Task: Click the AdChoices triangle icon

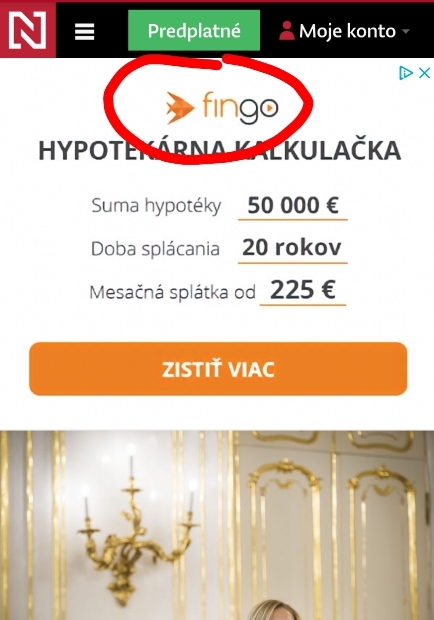Action: [x=406, y=73]
